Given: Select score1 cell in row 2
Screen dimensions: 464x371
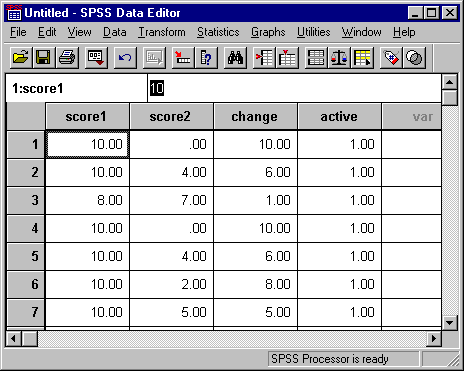Looking at the screenshot, I should 87,172.
